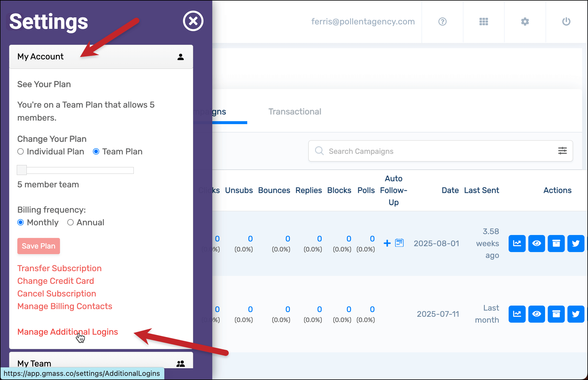
Task: Select the Monthly billing frequency option
Action: tap(21, 222)
